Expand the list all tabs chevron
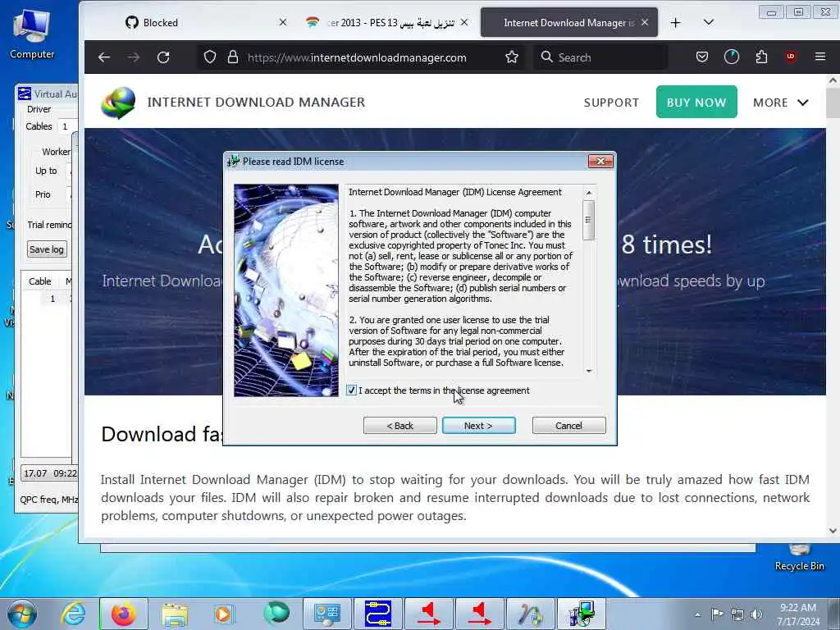The height and width of the screenshot is (630, 840). 708,22
